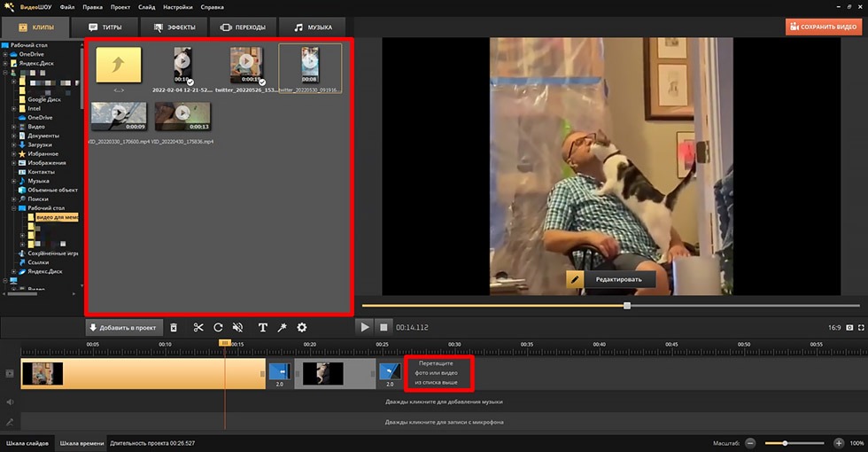Select the scissors cut tool

pyautogui.click(x=198, y=327)
